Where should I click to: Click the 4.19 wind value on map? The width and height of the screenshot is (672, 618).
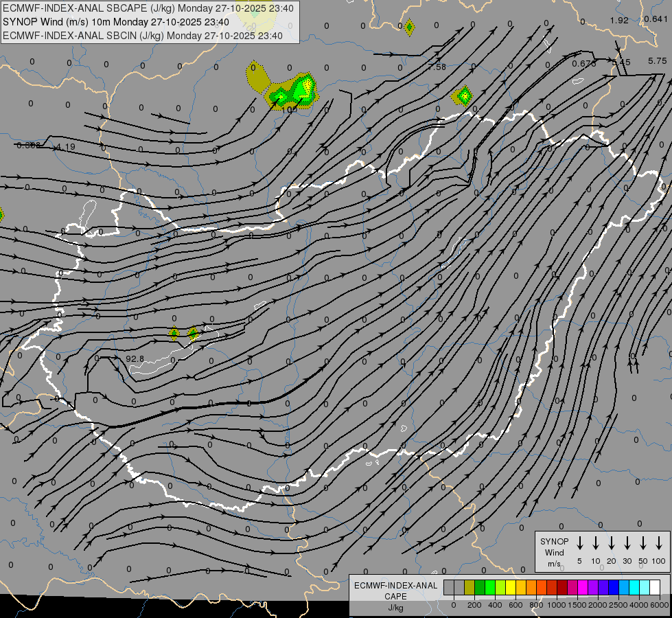[x=66, y=147]
